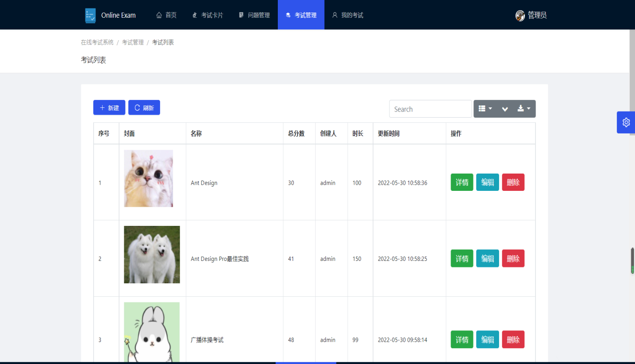Focus the Search input field

point(430,109)
